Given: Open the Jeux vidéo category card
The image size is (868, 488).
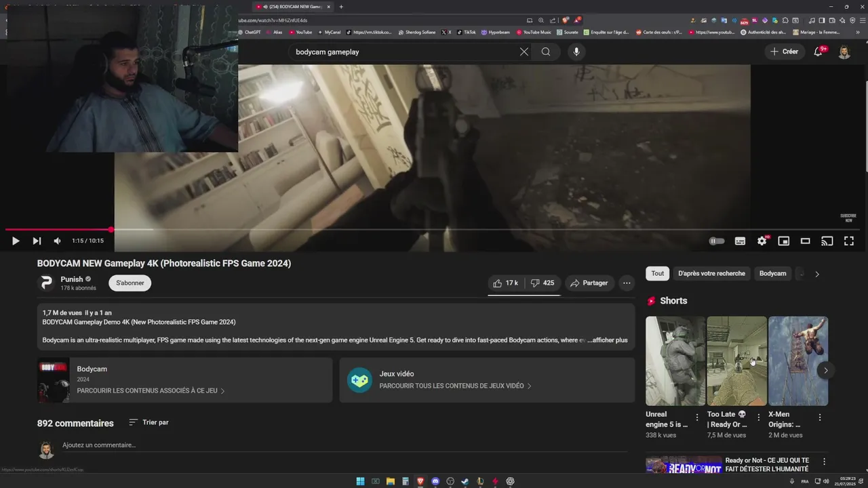Looking at the screenshot, I should pyautogui.click(x=487, y=380).
